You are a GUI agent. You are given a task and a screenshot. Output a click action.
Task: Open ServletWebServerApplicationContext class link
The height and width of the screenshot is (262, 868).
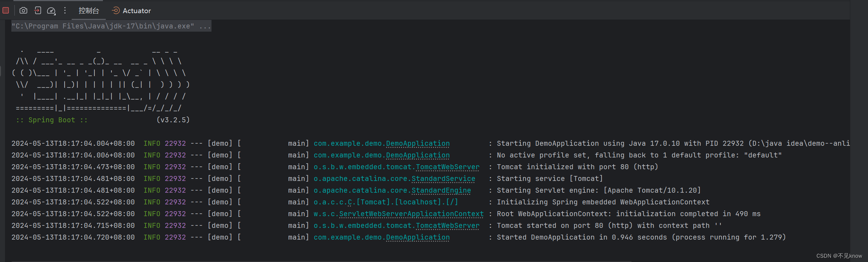pyautogui.click(x=411, y=214)
